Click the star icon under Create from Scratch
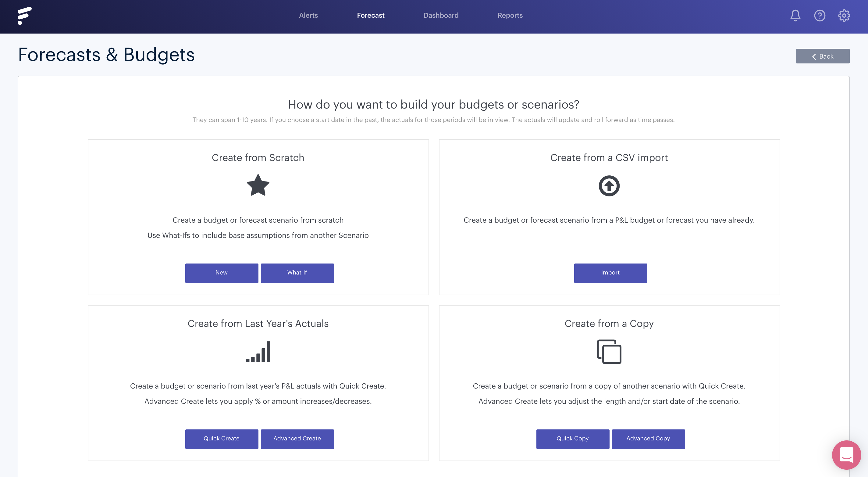Screen dimensions: 868x477 coord(258,185)
